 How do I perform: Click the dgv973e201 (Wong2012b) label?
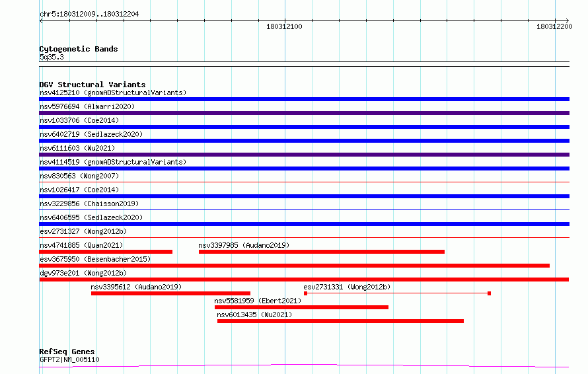pyautogui.click(x=83, y=273)
